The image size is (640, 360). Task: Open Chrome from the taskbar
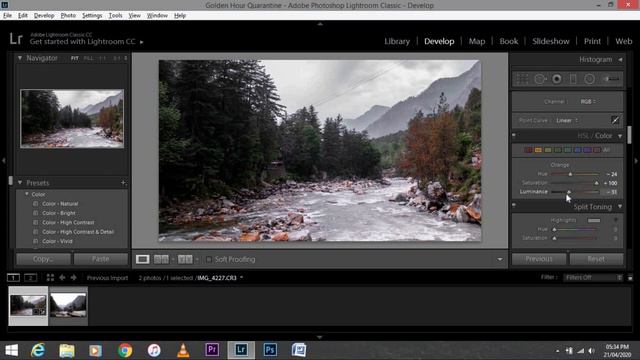[x=125, y=350]
